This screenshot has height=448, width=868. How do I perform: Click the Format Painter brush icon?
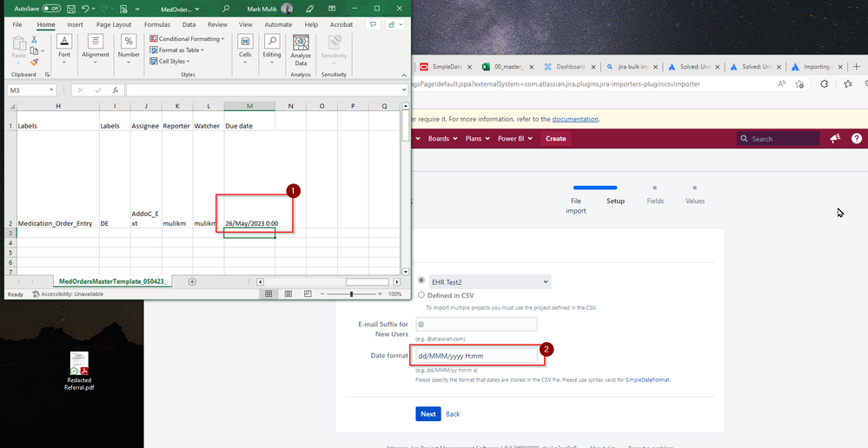35,62
